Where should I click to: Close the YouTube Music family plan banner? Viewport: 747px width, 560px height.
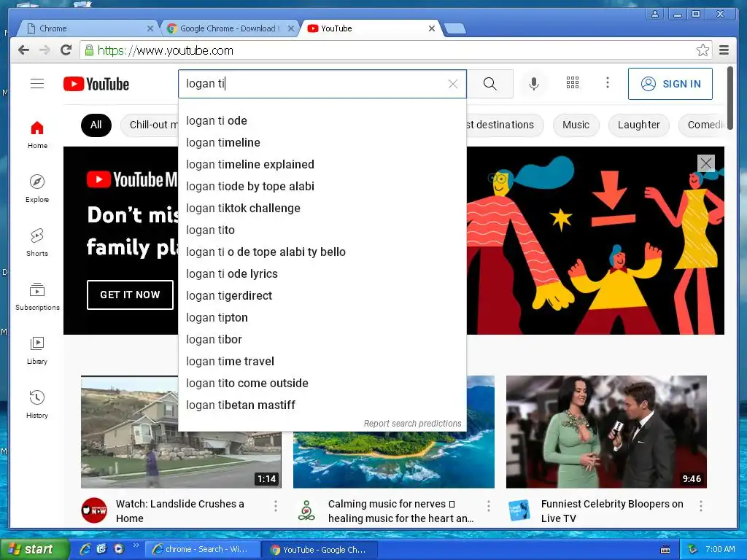coord(705,163)
